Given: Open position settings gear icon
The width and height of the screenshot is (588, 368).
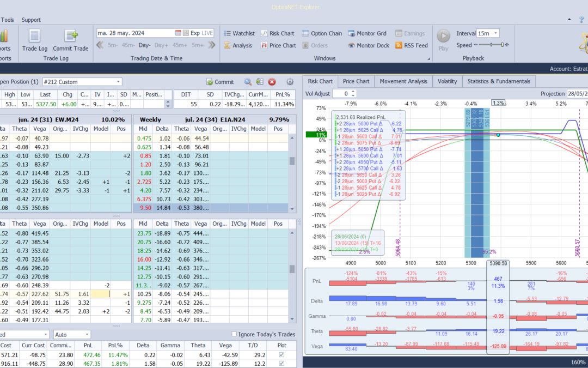Looking at the screenshot, I should click(290, 82).
